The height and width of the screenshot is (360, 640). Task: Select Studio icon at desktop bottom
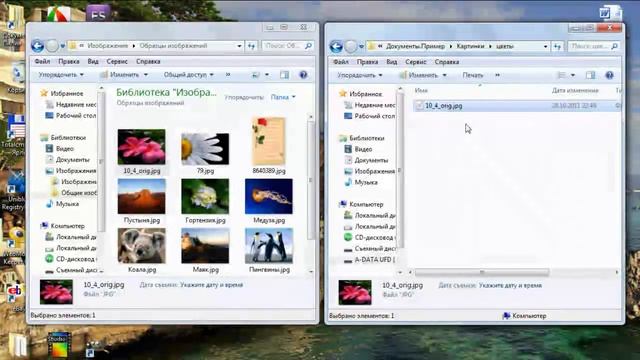click(59, 345)
